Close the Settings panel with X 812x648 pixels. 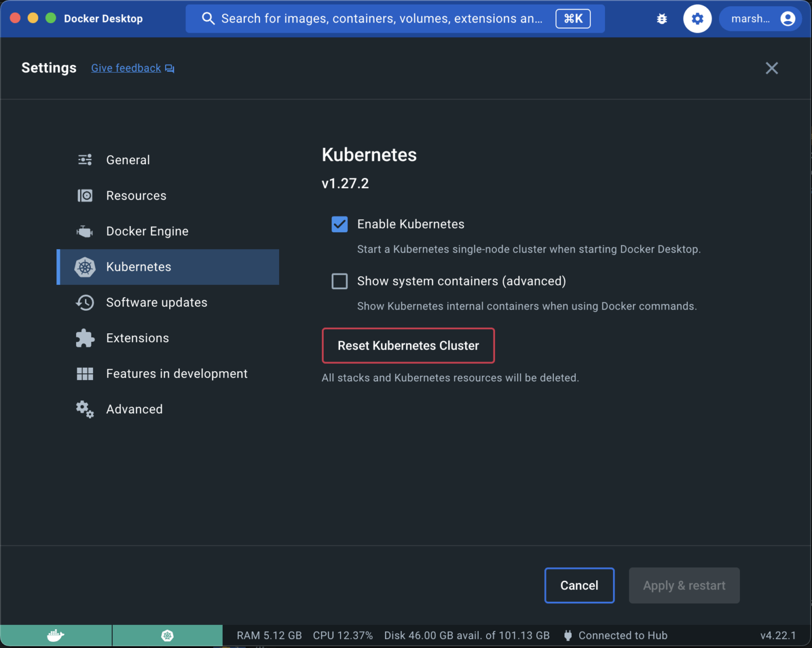pos(771,68)
